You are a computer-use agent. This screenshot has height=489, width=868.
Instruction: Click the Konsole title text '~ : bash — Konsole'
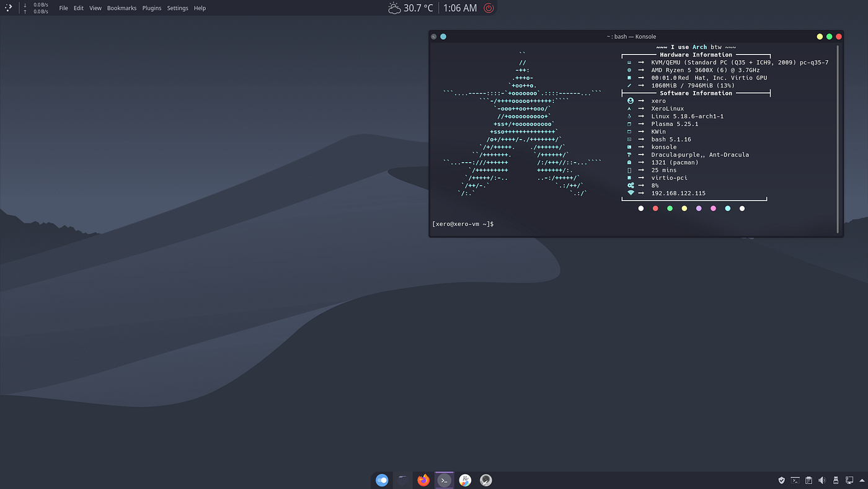pos(631,37)
